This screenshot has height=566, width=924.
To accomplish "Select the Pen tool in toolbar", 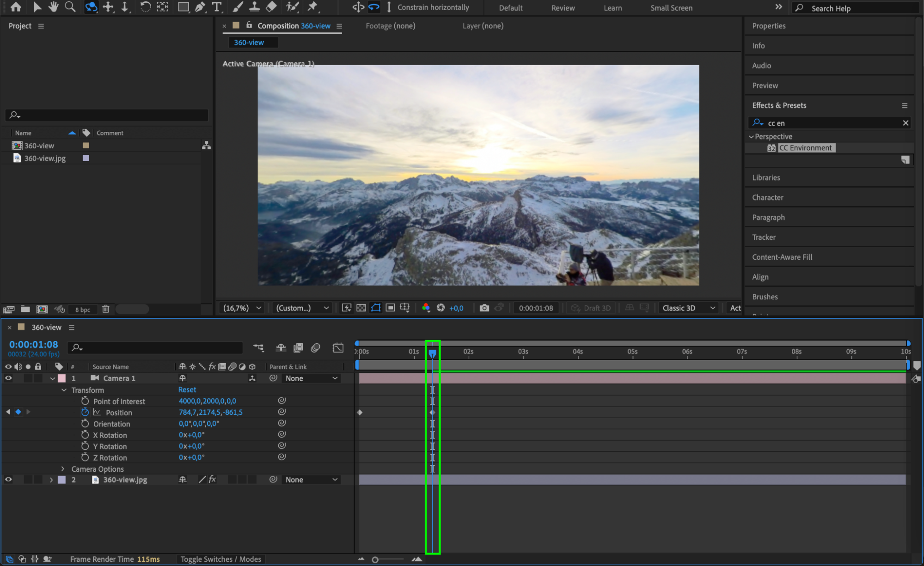I will pyautogui.click(x=200, y=7).
